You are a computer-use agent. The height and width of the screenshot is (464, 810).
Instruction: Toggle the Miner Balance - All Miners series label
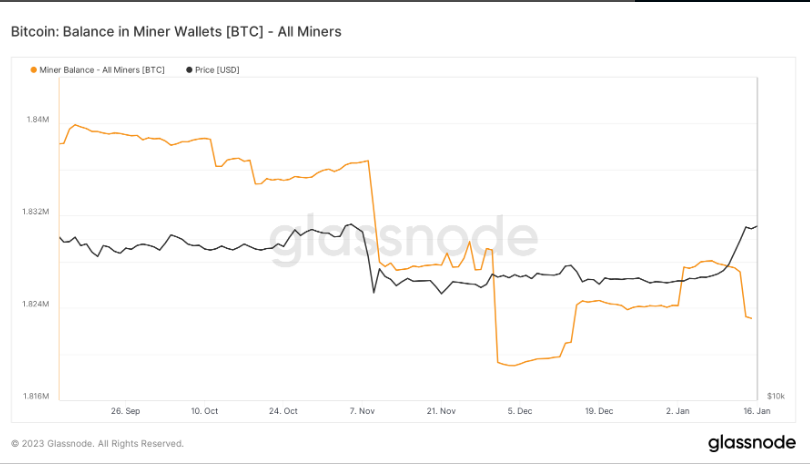(102, 69)
